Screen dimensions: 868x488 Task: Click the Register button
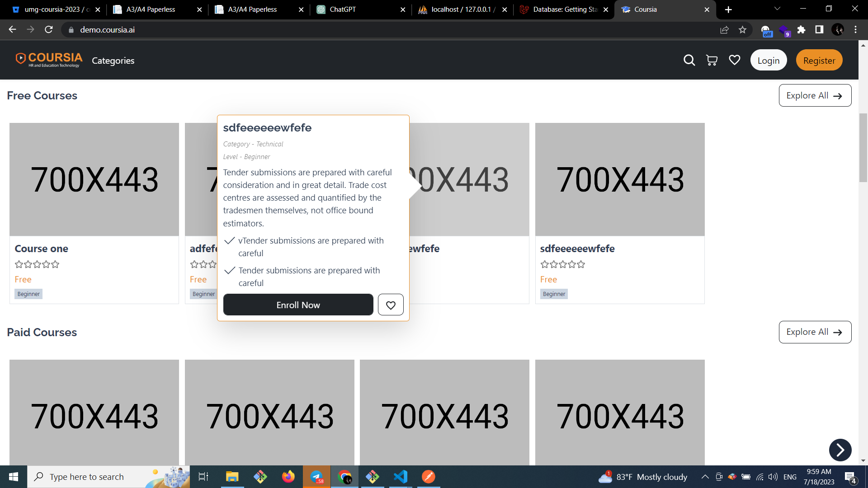819,60
